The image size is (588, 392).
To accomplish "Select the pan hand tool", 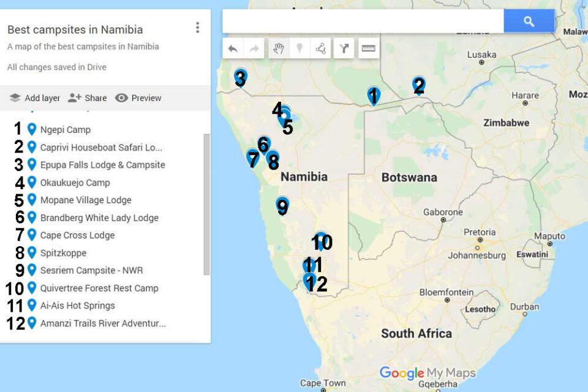I will point(278,48).
